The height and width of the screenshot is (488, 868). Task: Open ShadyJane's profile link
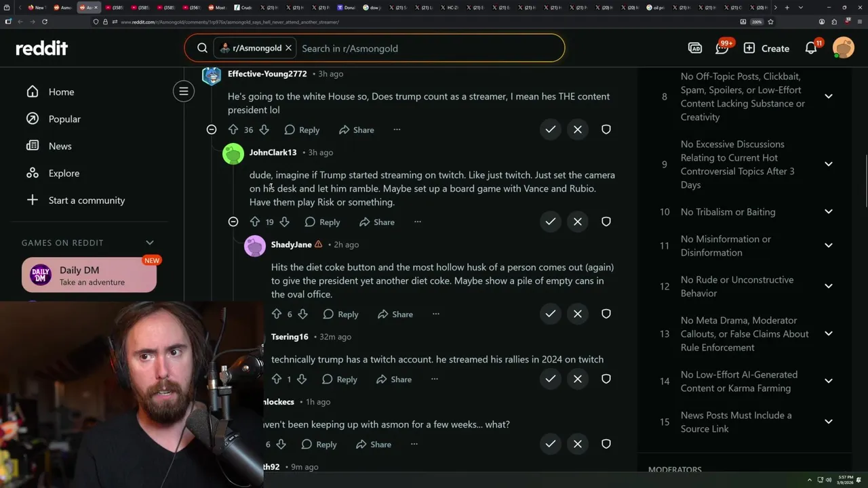292,245
